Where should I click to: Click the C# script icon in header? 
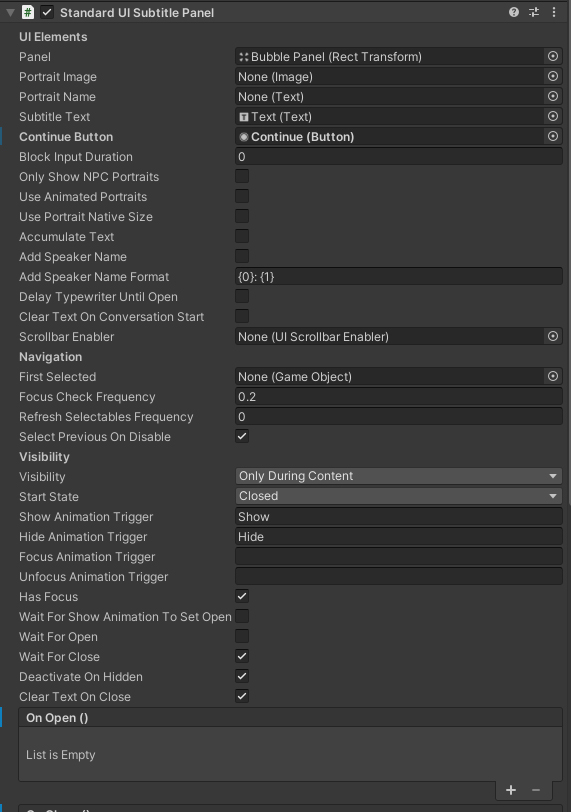click(28, 12)
